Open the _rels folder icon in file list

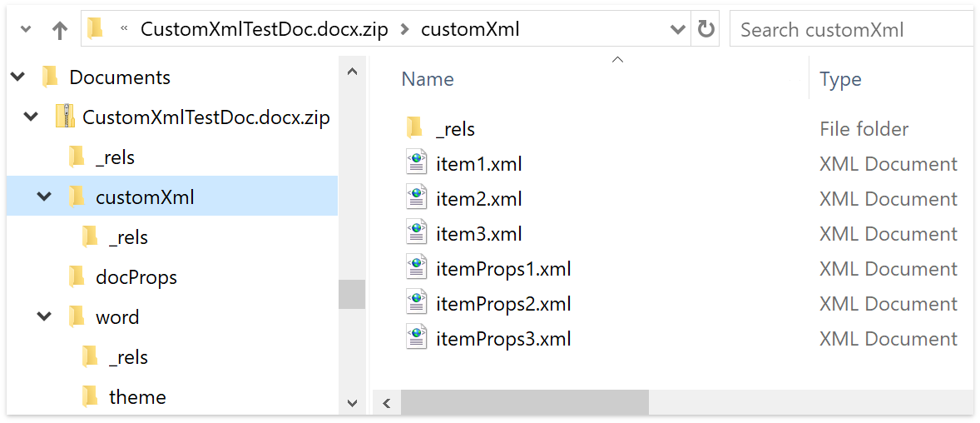pos(415,129)
